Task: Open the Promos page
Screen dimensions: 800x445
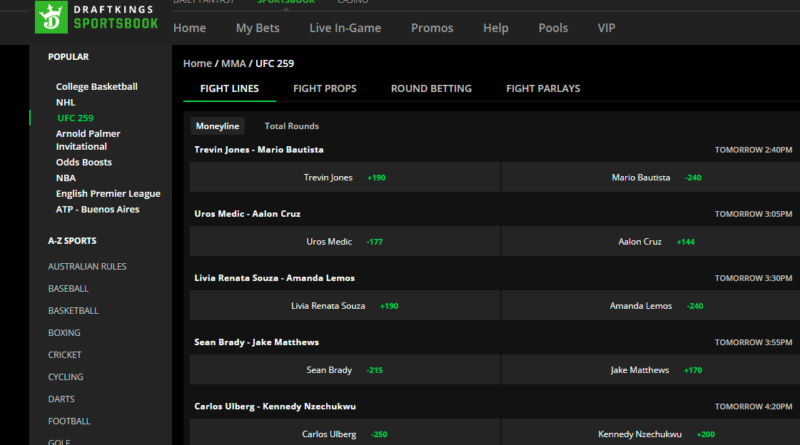Action: click(x=431, y=28)
